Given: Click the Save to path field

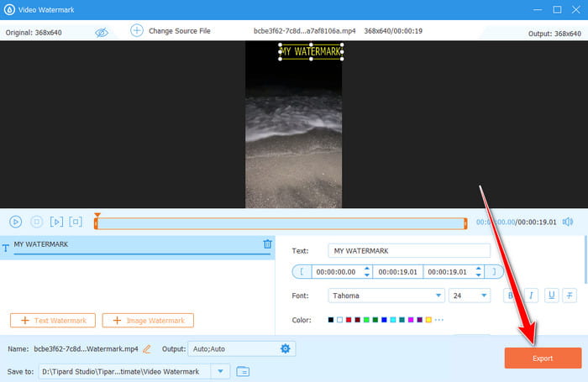Looking at the screenshot, I should click(x=125, y=371).
